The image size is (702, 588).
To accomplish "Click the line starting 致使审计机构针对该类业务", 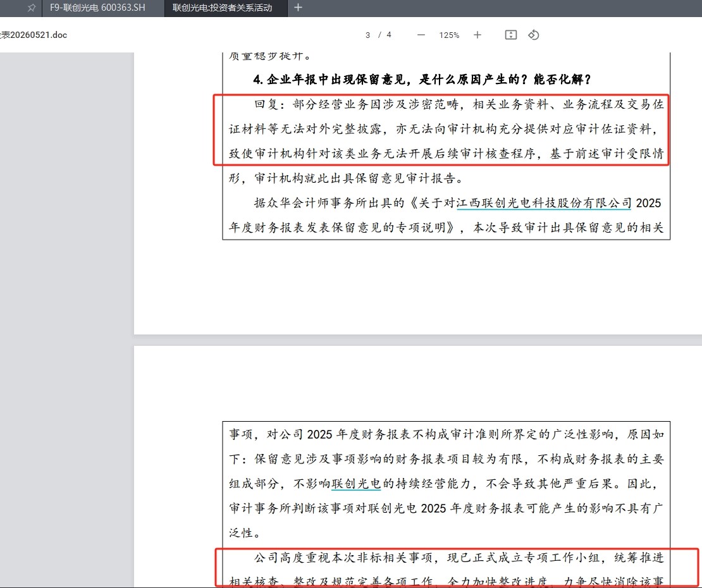I will click(x=446, y=154).
